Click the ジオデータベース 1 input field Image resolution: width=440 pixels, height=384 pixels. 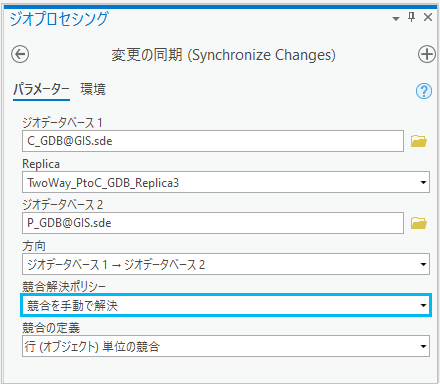point(213,141)
